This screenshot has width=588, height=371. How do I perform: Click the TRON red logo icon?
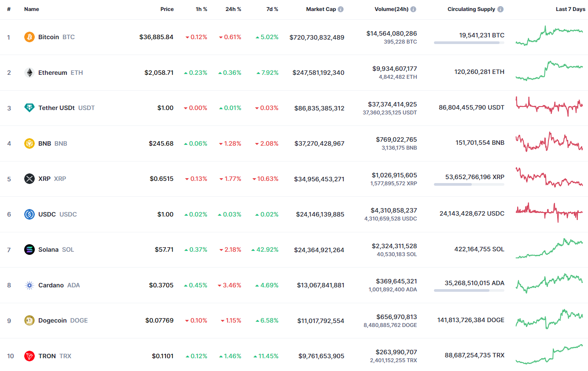(29, 356)
